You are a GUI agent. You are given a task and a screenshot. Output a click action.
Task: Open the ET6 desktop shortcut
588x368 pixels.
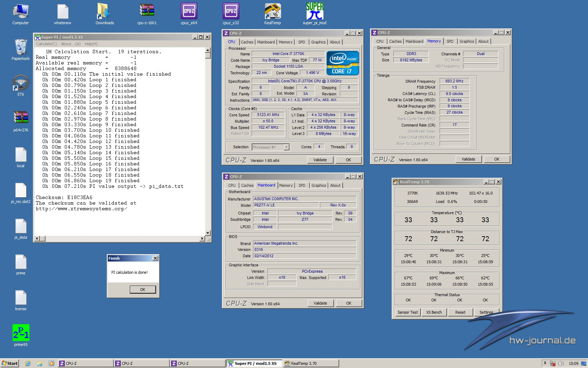coord(21,83)
